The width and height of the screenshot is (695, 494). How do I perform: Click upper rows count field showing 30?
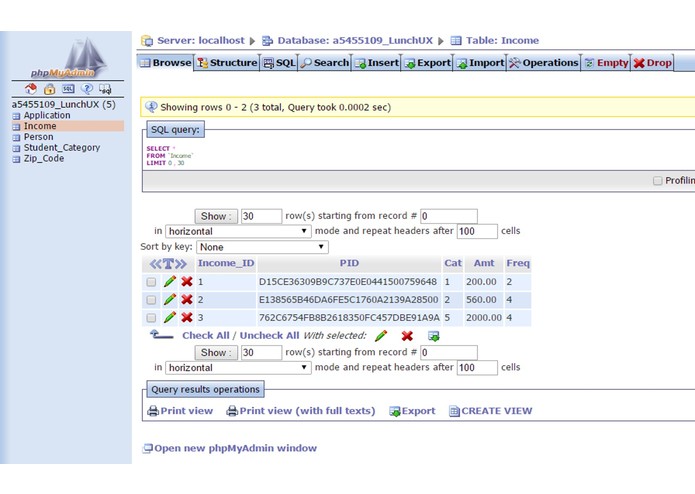point(261,216)
